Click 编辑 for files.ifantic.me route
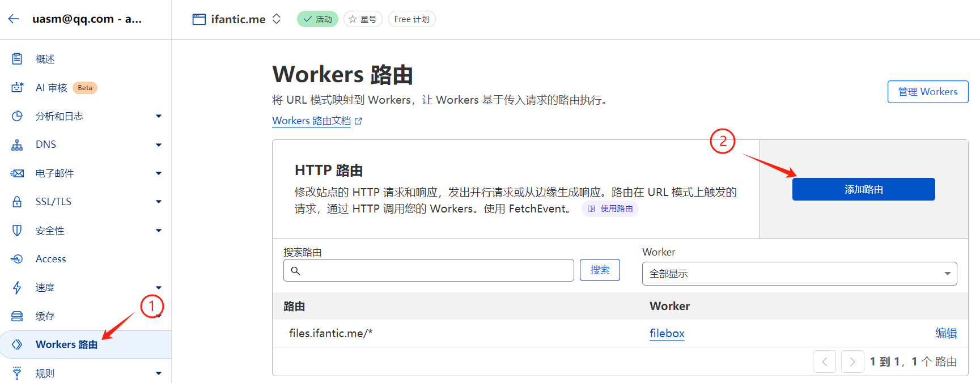Viewport: 980px width, 383px height. 945,333
